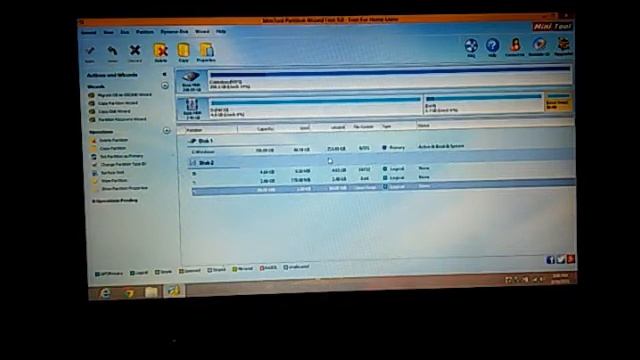Launch Internet Explorer from the taskbar
Screen dimensions: 640x360
click(105, 293)
